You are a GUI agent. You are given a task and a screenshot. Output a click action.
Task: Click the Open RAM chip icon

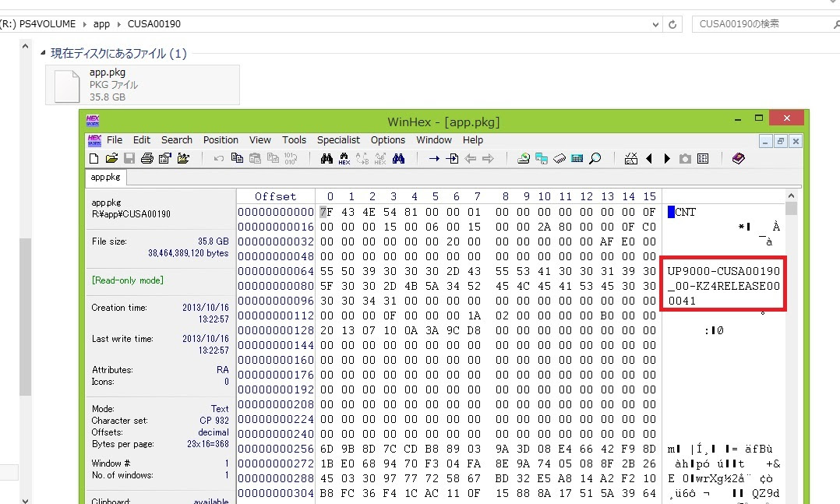pos(559,159)
